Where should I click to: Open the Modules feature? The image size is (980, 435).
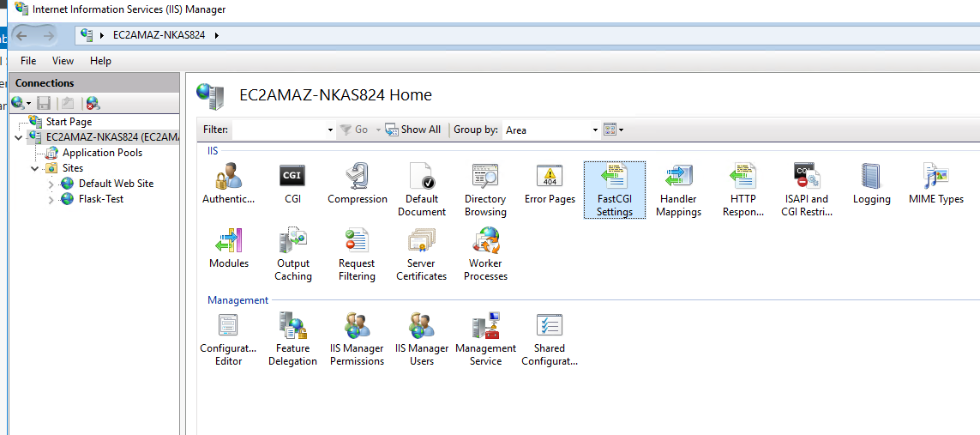229,248
